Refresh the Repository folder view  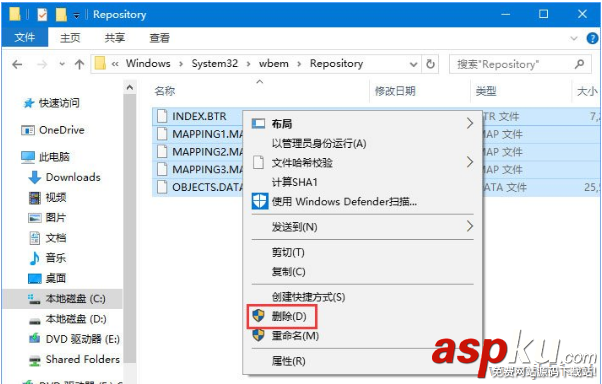[x=430, y=64]
